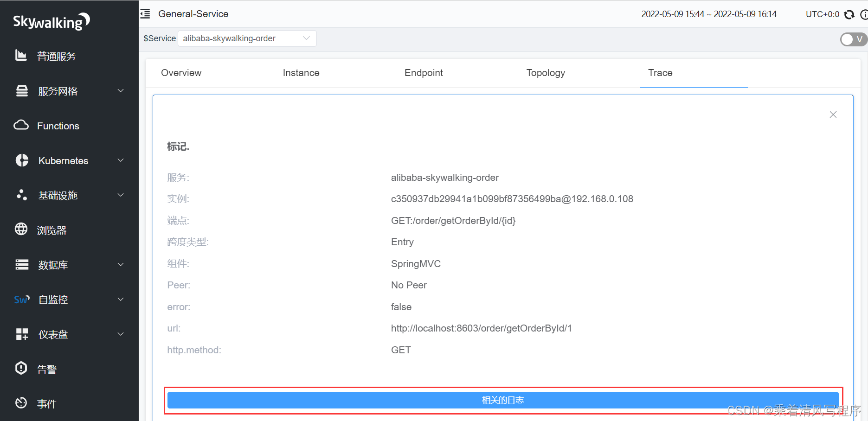Image resolution: width=868 pixels, height=421 pixels.
Task: Expand the 数据库 submenu chevron
Action: (121, 265)
